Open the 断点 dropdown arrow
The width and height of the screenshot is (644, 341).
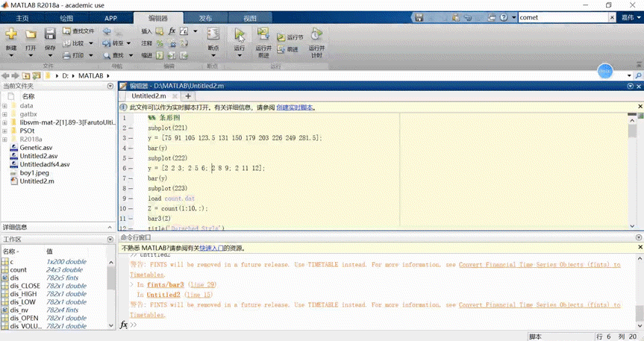[213, 55]
